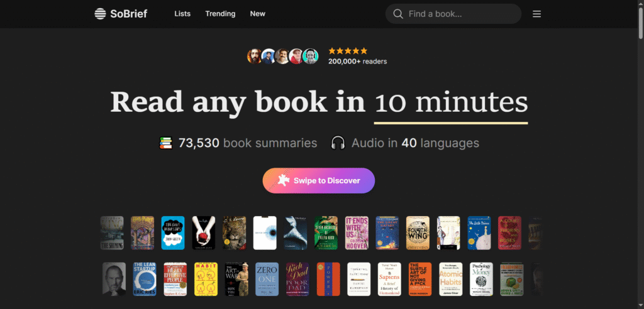Click the magnifying glass search icon
Screen dimensions: 644x309
tap(398, 14)
